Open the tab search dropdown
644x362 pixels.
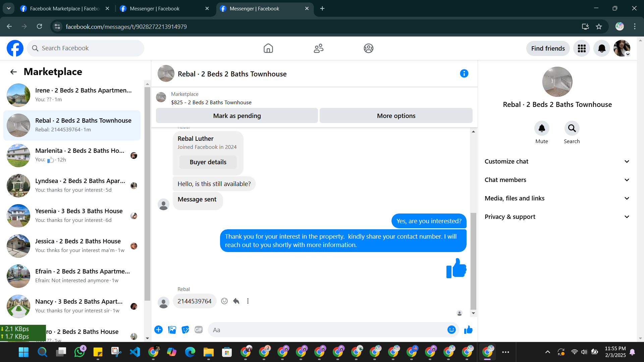(8, 8)
